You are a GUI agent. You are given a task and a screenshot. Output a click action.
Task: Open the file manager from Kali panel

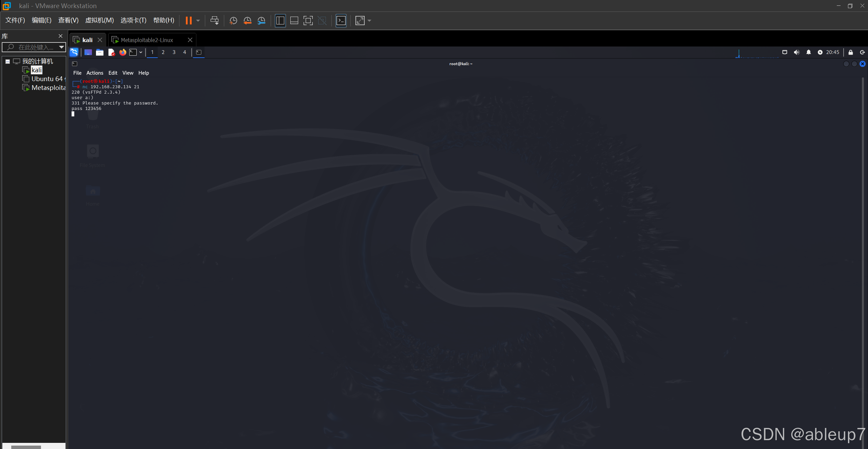click(x=99, y=52)
